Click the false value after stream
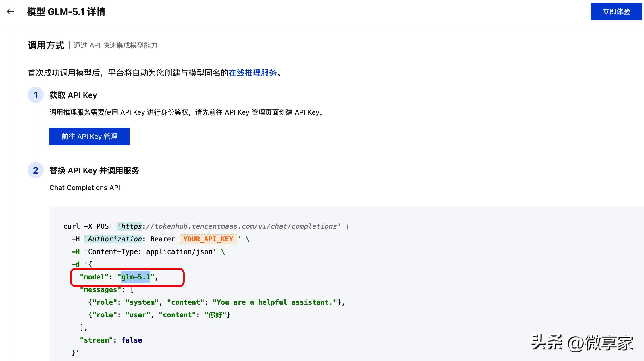 tap(132, 340)
